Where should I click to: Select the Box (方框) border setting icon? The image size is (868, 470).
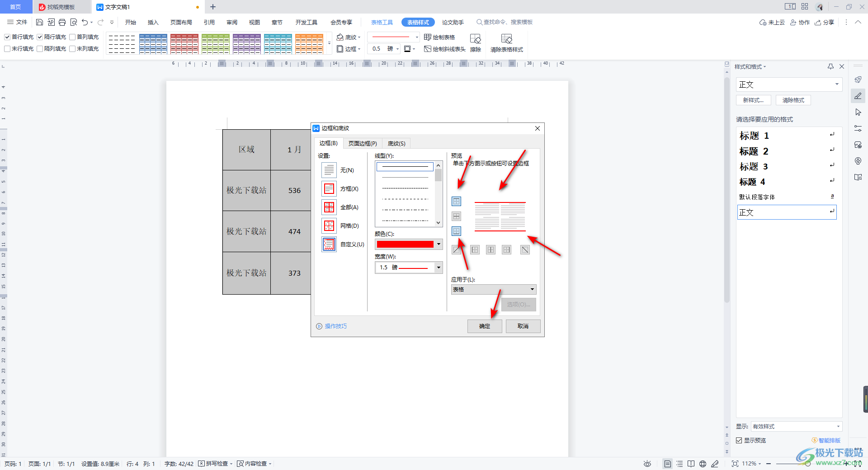click(x=329, y=189)
